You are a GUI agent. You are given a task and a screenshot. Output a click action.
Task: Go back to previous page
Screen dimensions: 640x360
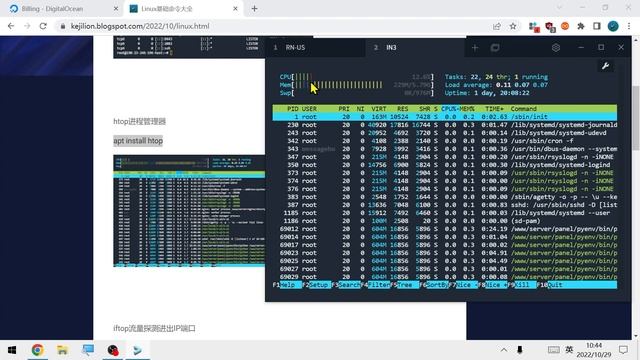(11, 26)
